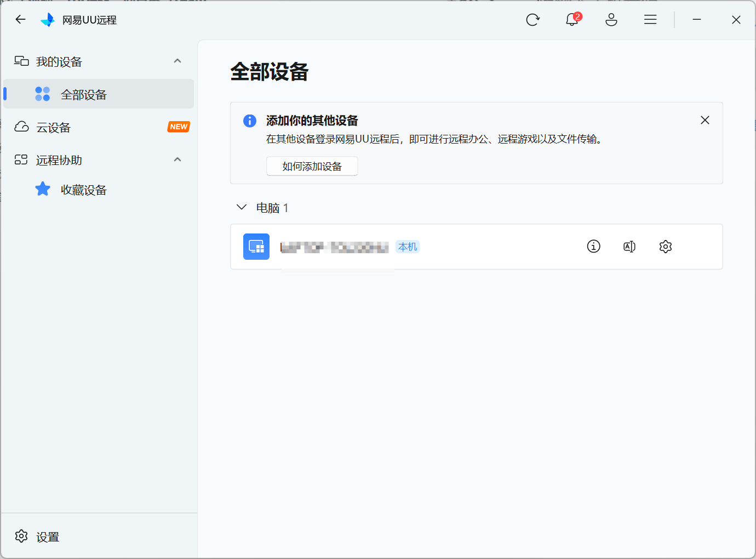Screen dimensions: 756x559
Task: Open 收藏设备 in the sidebar
Action: click(83, 190)
